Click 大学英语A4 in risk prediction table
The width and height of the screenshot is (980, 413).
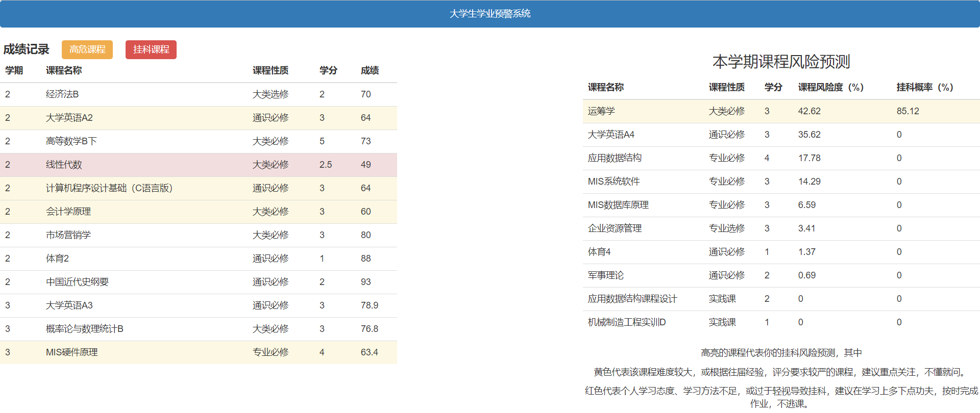[611, 135]
